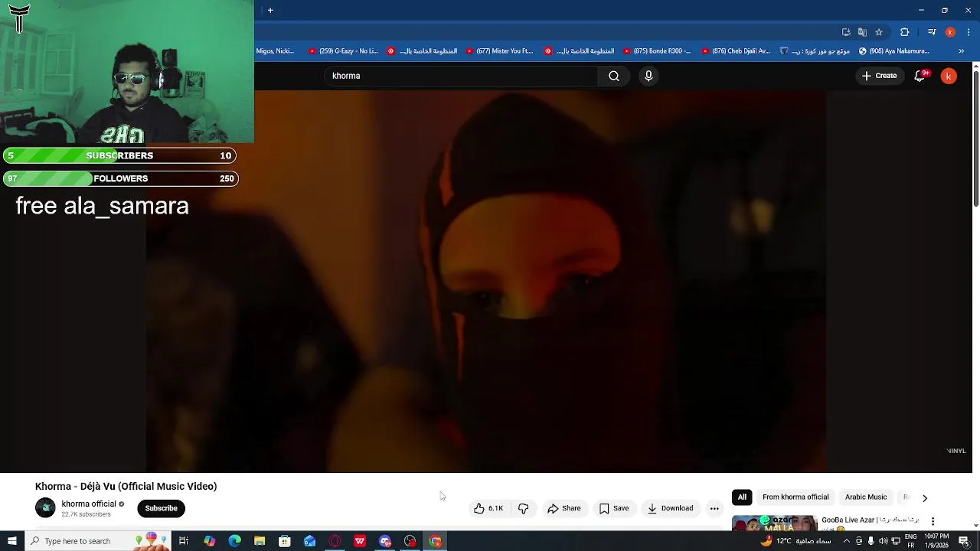Open the translate page icon

point(862,32)
